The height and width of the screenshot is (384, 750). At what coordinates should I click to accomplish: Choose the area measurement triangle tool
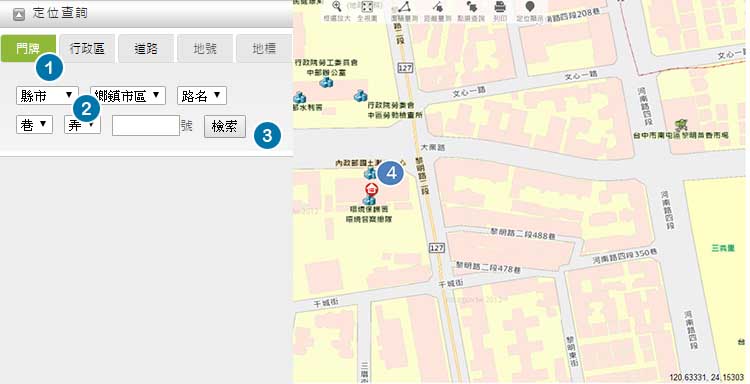pos(404,7)
